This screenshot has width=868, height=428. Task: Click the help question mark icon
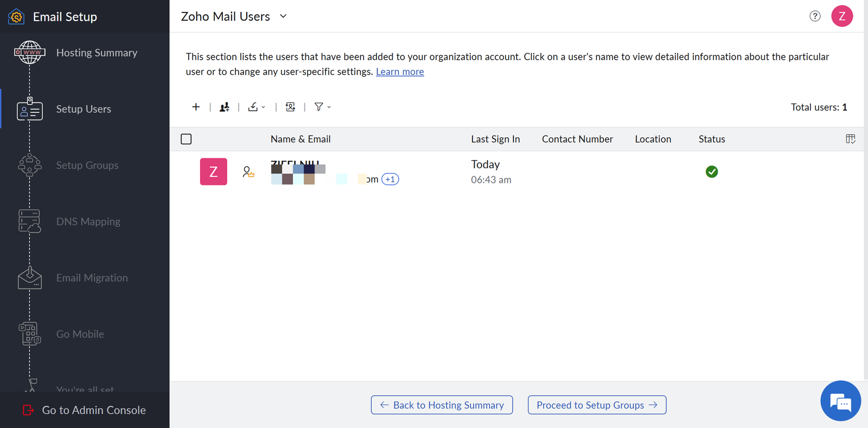click(x=815, y=16)
